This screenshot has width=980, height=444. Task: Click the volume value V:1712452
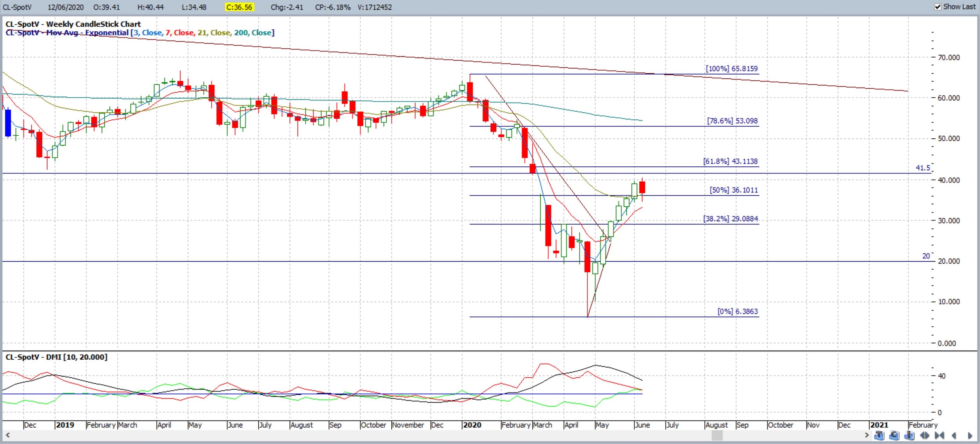click(375, 7)
